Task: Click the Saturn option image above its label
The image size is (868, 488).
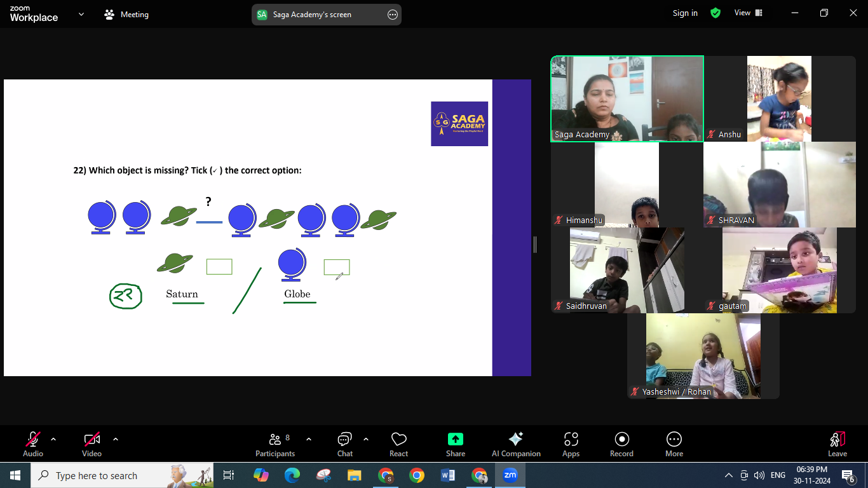Action: [x=175, y=263]
